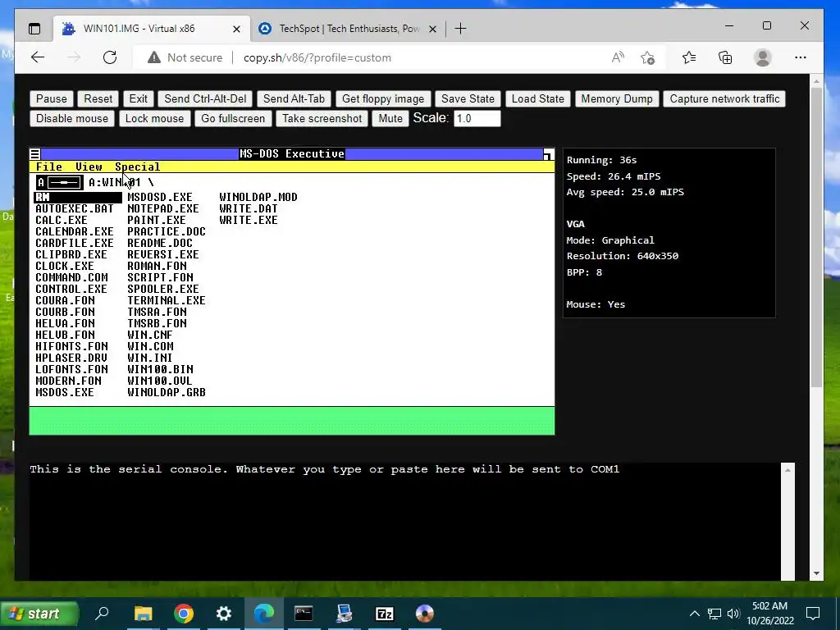Click the Memory Dump button
Screen dimensions: 840x630
coord(617,98)
